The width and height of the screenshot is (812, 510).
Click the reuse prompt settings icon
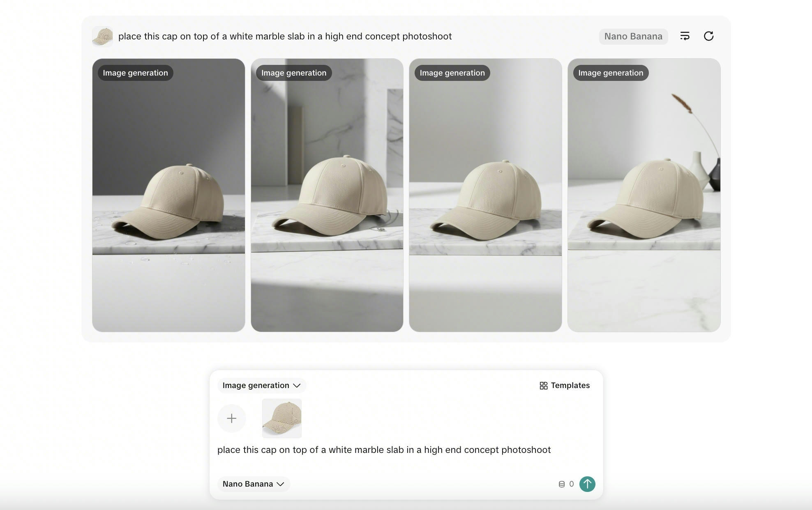[685, 36]
